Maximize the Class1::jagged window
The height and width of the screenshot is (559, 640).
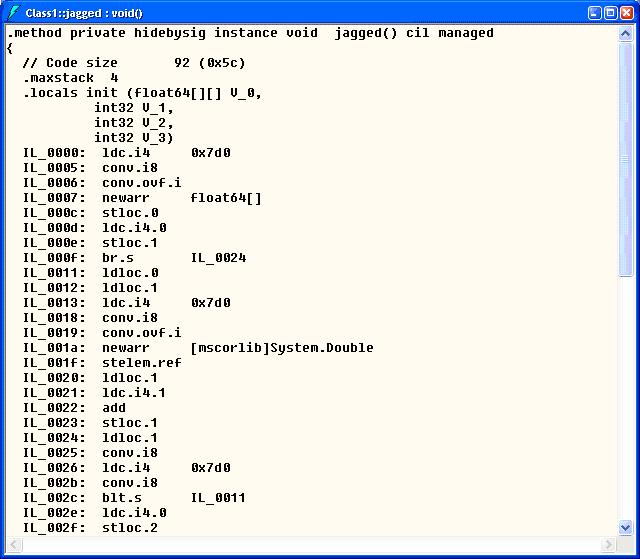(611, 13)
